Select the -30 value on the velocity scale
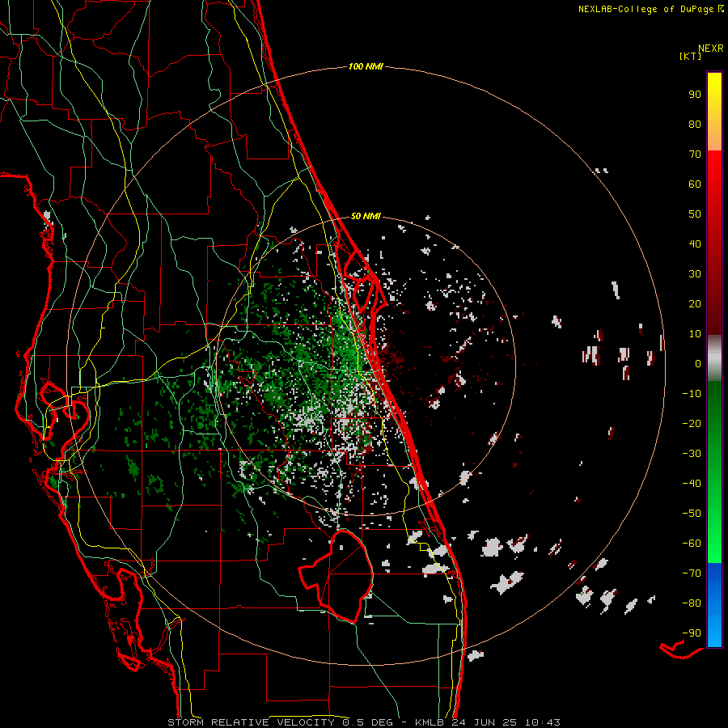 [692, 454]
